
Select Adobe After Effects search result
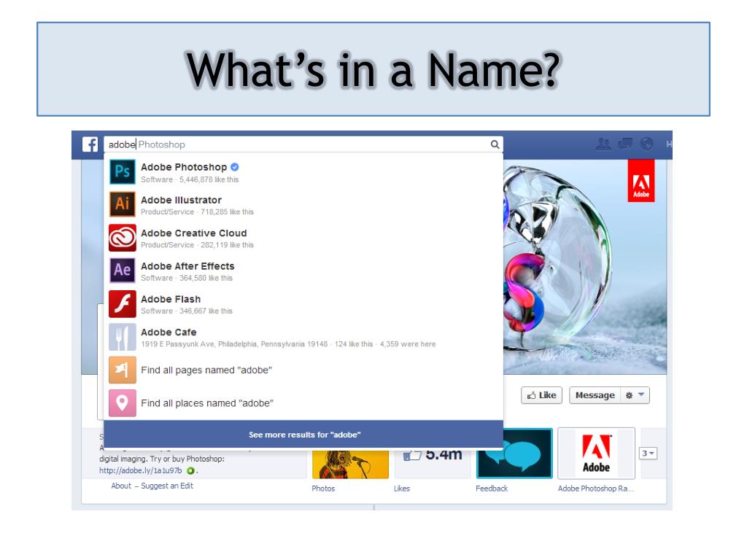(x=303, y=271)
